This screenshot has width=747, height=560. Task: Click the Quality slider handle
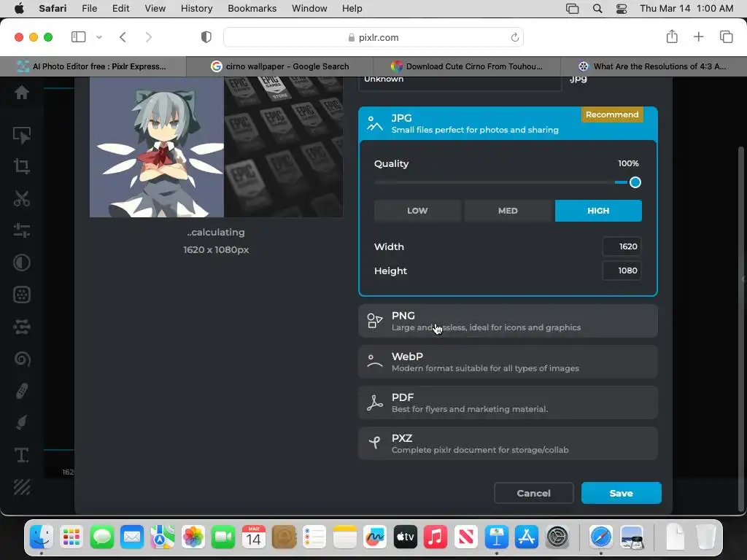635,182
